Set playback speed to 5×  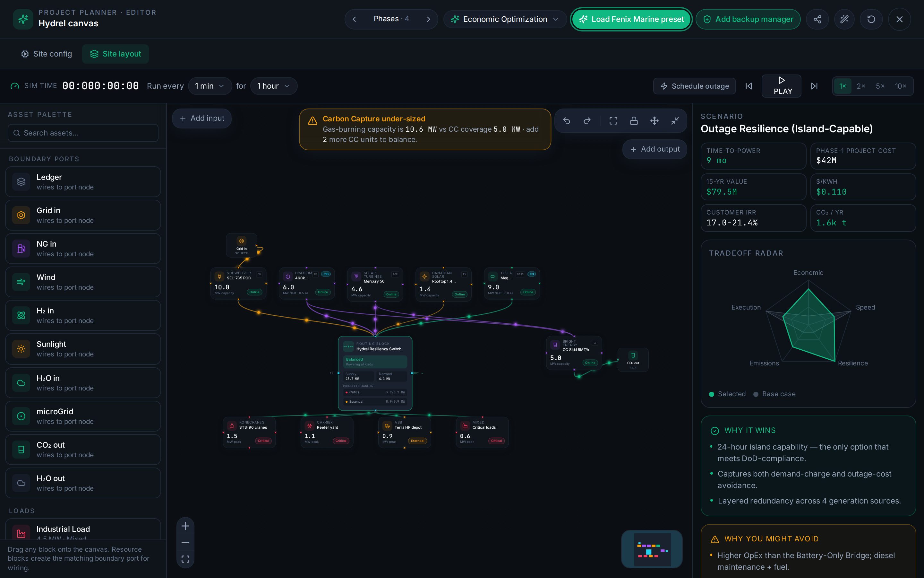click(x=880, y=86)
